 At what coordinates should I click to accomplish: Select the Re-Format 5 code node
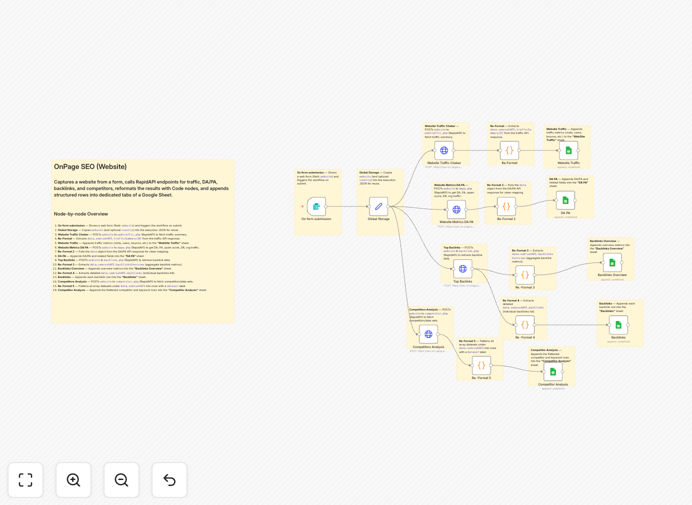481,366
